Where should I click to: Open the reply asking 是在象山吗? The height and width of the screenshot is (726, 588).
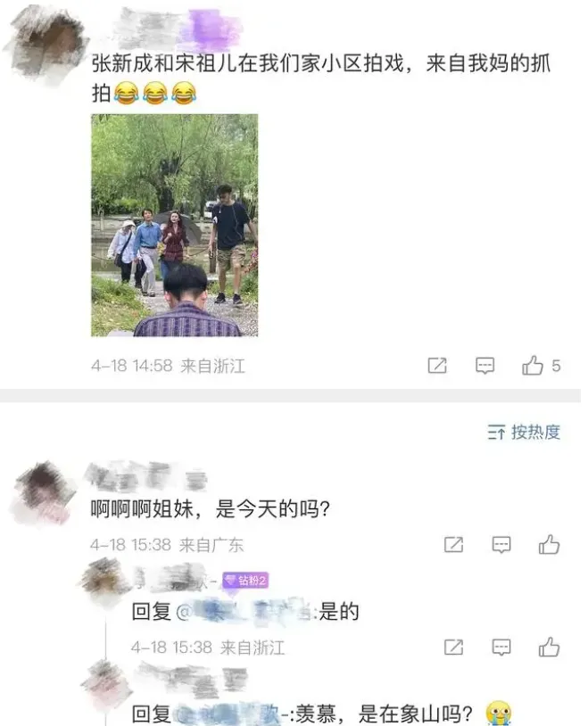(321, 714)
